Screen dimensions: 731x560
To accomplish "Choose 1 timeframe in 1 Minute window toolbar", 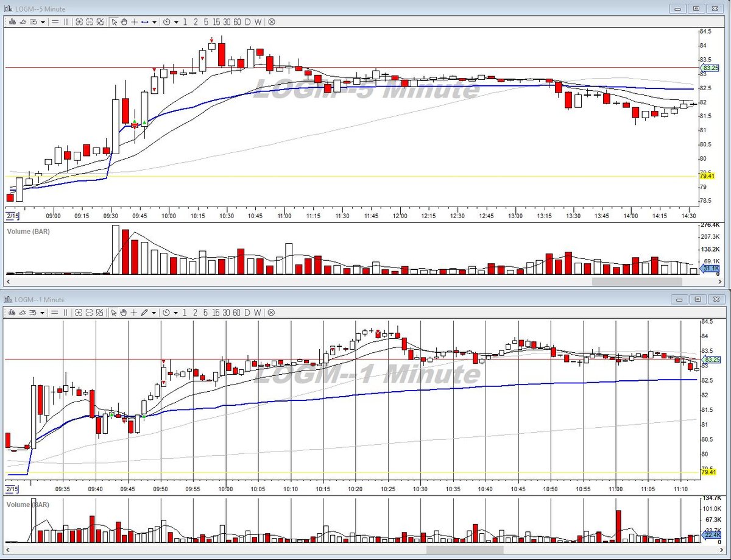I will click(x=185, y=312).
